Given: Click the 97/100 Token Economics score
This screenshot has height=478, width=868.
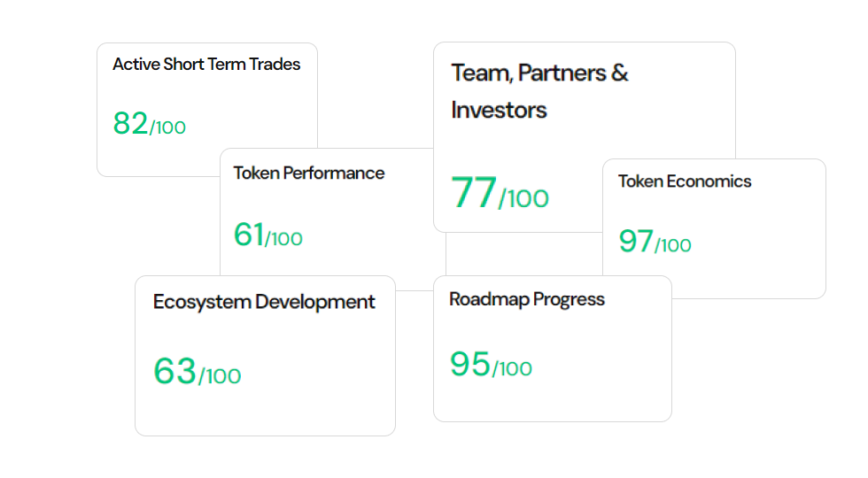Looking at the screenshot, I should [655, 241].
